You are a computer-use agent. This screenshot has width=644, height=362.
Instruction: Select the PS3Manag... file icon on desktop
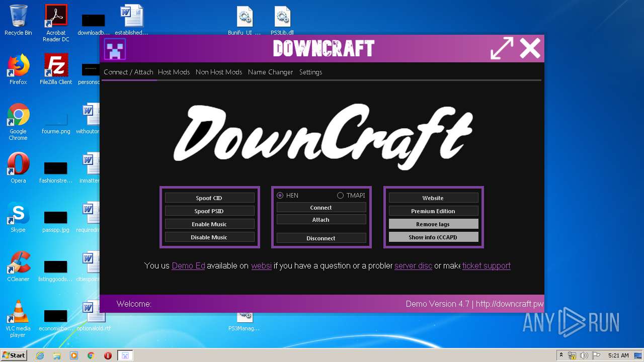[245, 322]
